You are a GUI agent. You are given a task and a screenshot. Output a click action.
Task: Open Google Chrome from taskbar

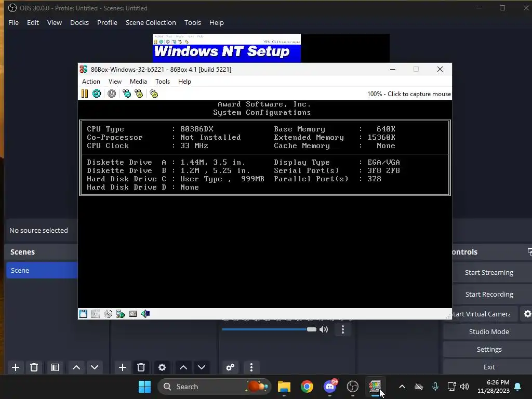(307, 387)
